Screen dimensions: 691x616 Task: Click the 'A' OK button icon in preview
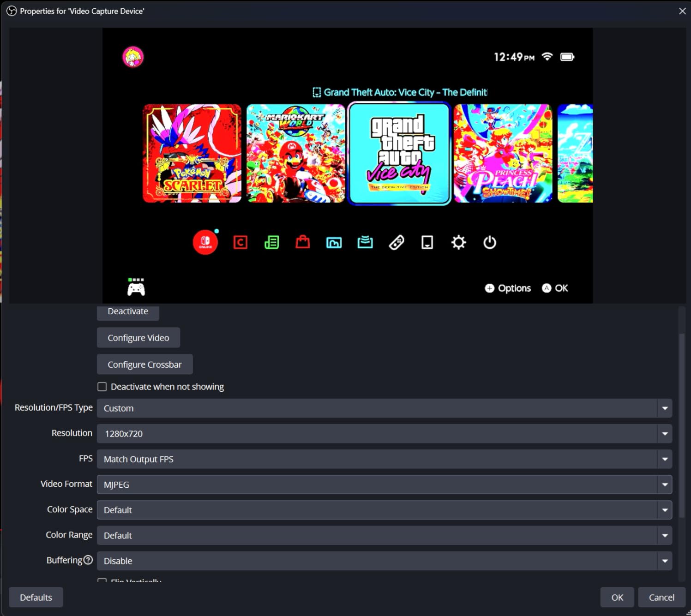547,288
